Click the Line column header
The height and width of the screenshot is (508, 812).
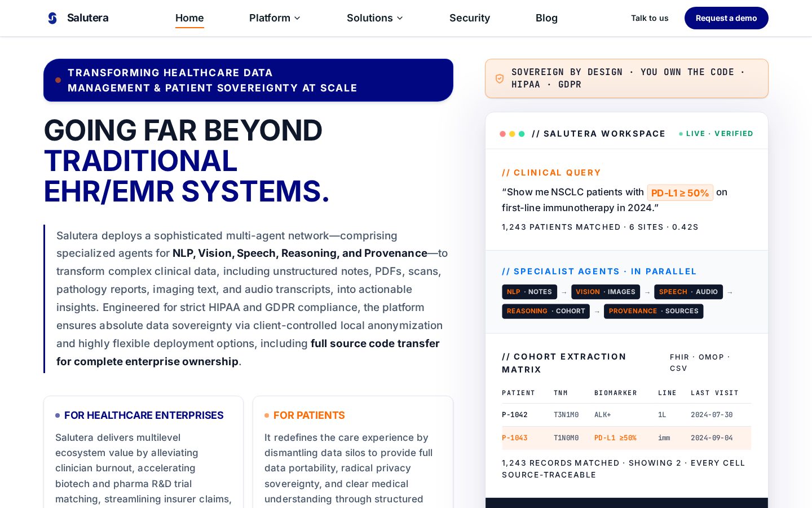pyautogui.click(x=667, y=393)
